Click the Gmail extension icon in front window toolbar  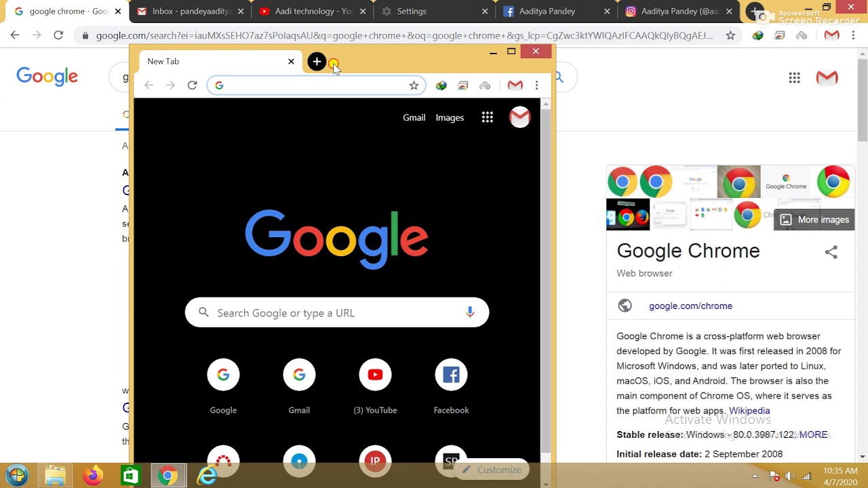coord(515,85)
